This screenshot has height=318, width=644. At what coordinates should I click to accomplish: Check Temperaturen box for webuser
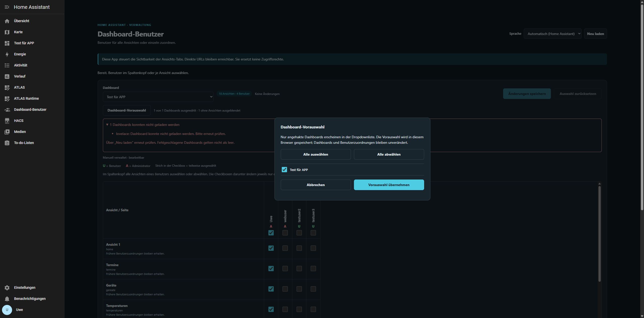pyautogui.click(x=285, y=309)
